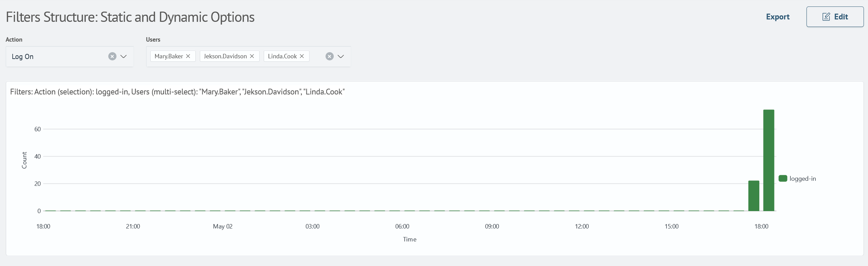Select the shorter green bar near 18:00

(x=754, y=196)
